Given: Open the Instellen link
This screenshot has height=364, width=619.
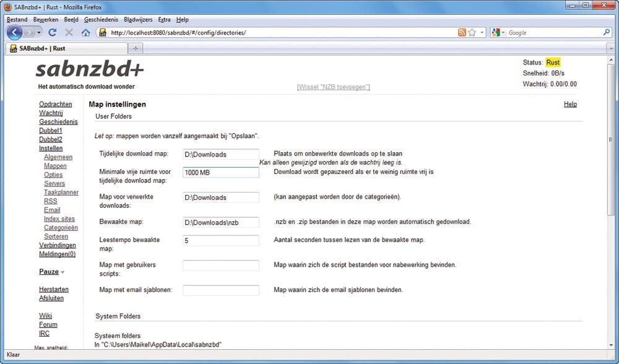Looking at the screenshot, I should coord(51,148).
